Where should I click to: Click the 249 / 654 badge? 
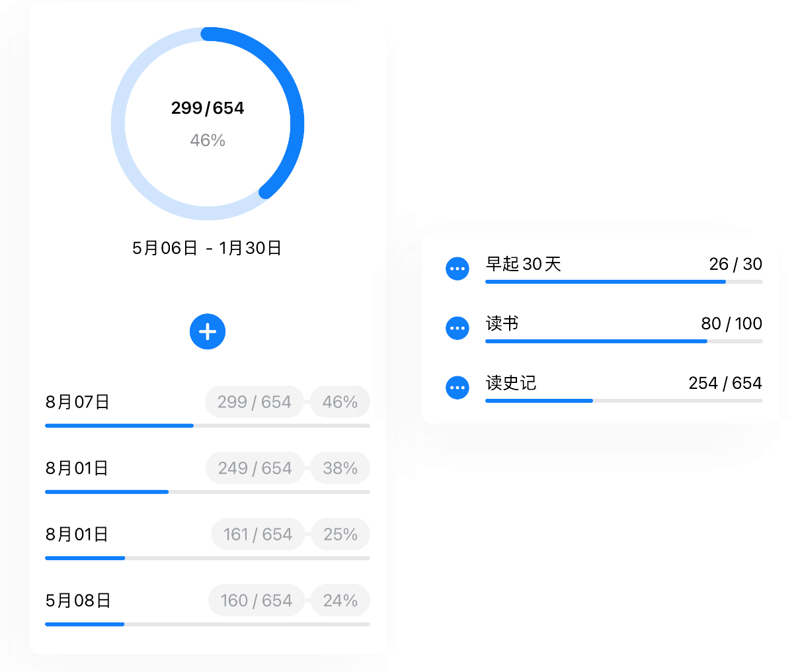tap(255, 468)
